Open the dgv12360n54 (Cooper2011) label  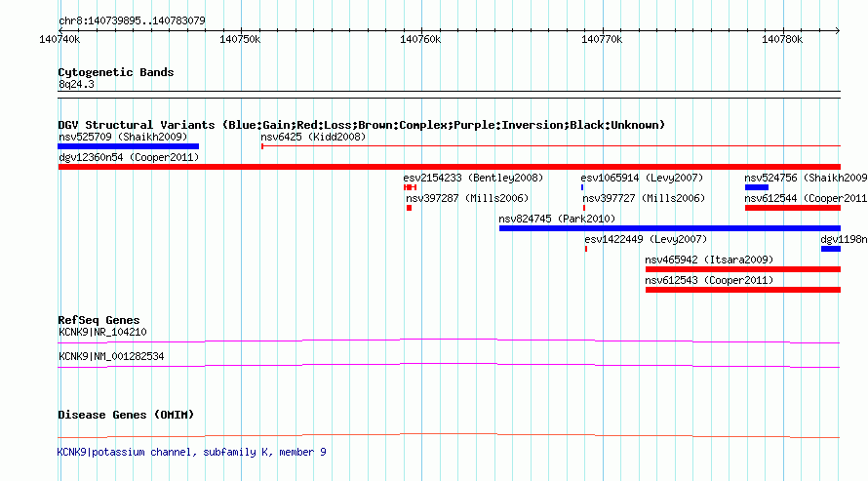click(129, 157)
